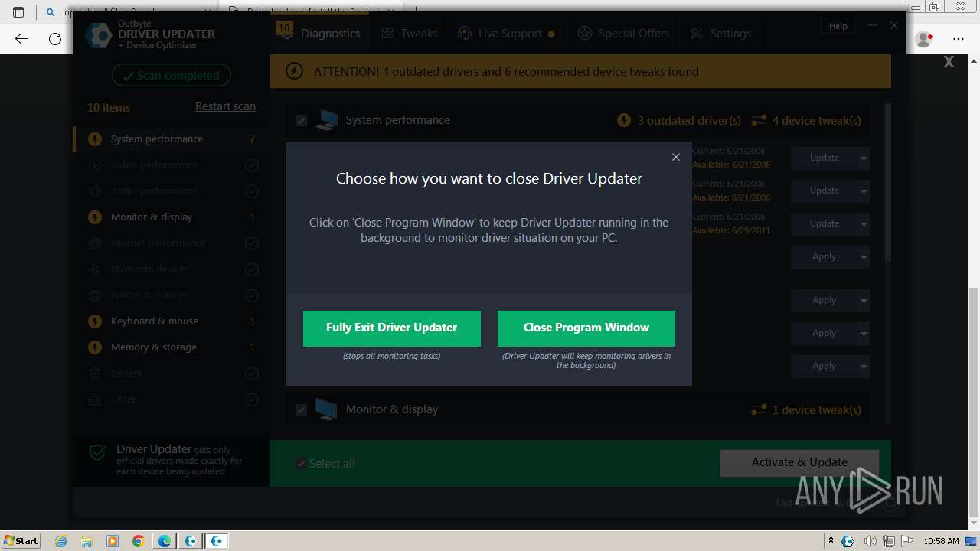Click Printer & scanner check-mark icon
This screenshot has width=980, height=551.
[251, 295]
